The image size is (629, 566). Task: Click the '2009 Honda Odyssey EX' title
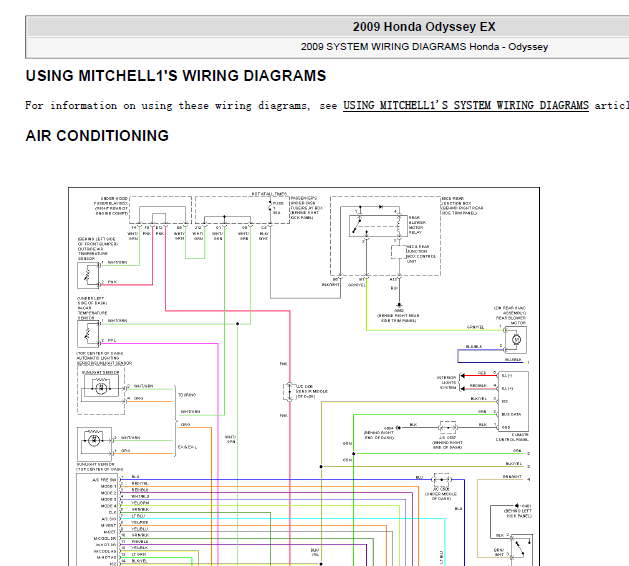[x=424, y=27]
